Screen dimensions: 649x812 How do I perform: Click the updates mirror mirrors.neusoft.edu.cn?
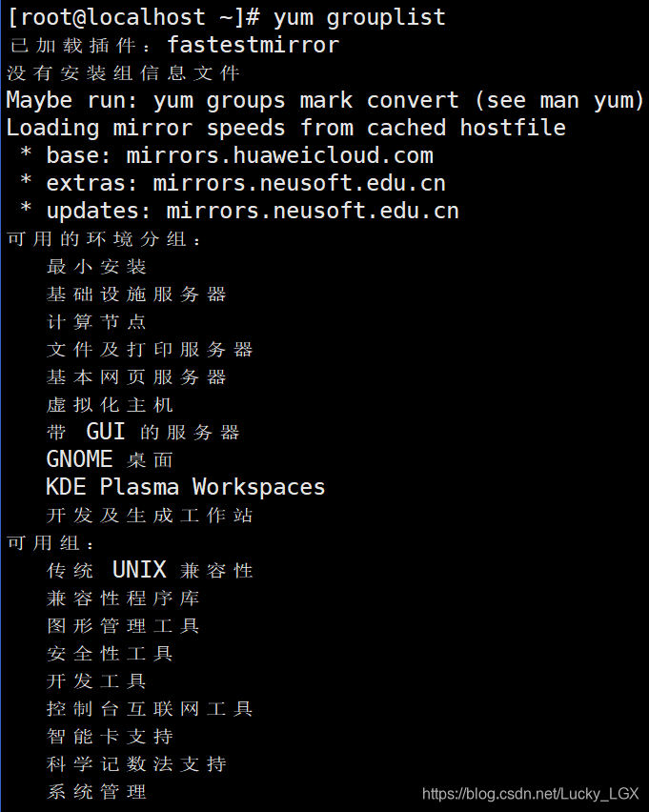313,211
